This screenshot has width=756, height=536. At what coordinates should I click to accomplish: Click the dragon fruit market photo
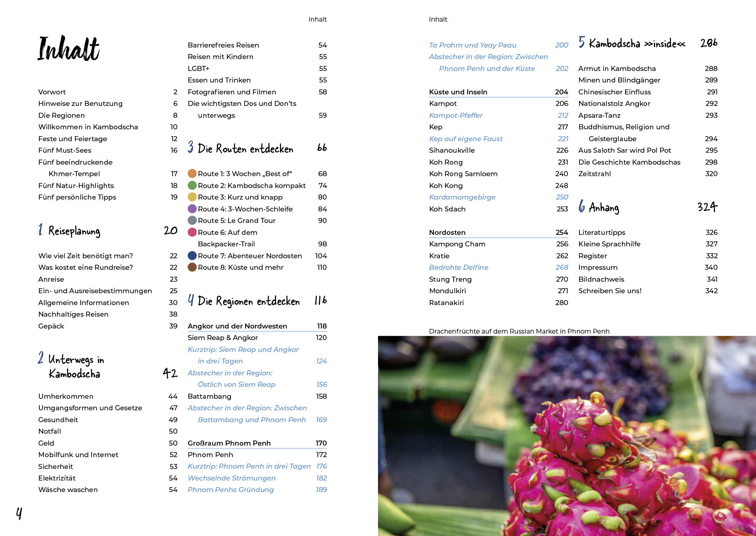[566, 436]
